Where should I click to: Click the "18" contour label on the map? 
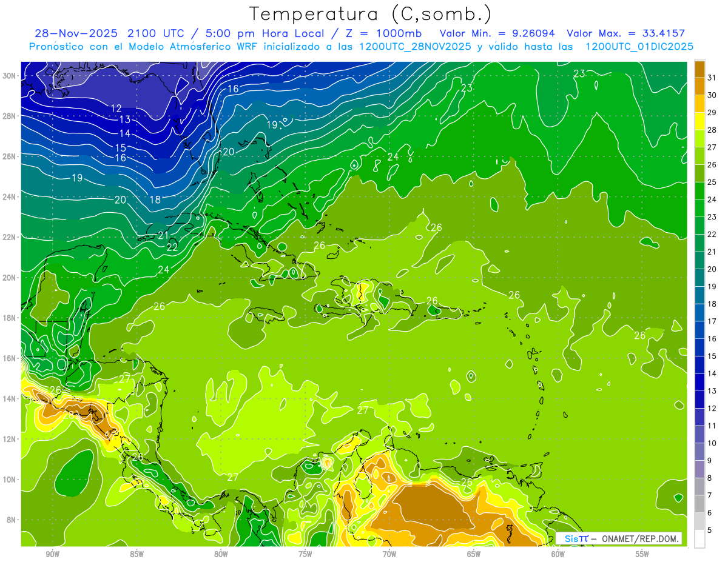[x=155, y=199]
